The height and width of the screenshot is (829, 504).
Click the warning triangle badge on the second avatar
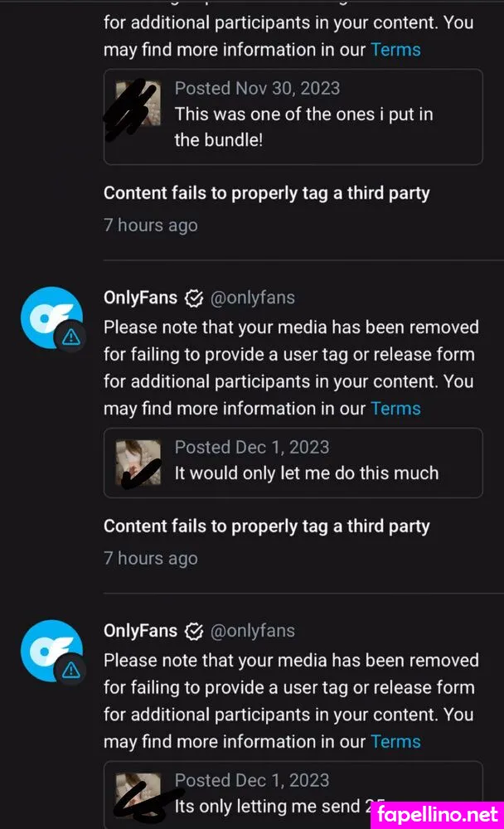tap(70, 337)
